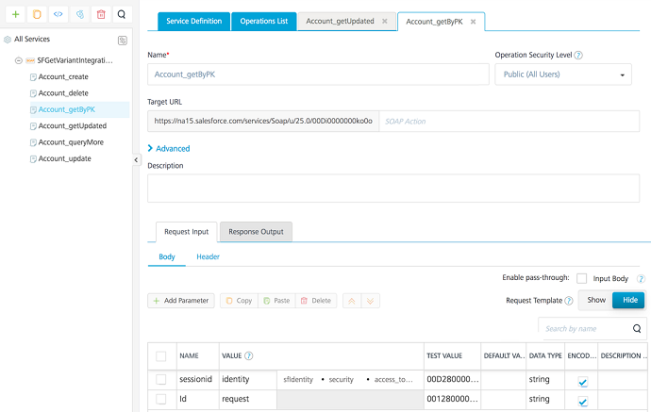This screenshot has width=651, height=412.
Task: Select the Id parameter row checkbox
Action: 161,399
